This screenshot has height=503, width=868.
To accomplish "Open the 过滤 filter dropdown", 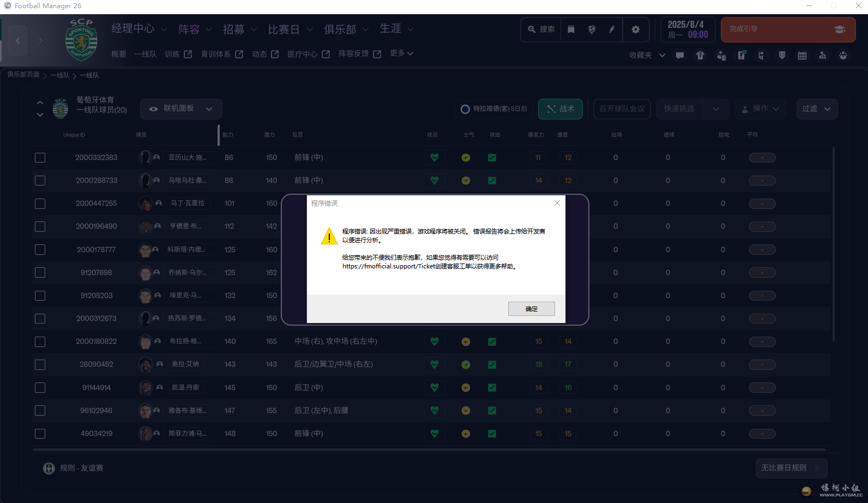I will [816, 109].
